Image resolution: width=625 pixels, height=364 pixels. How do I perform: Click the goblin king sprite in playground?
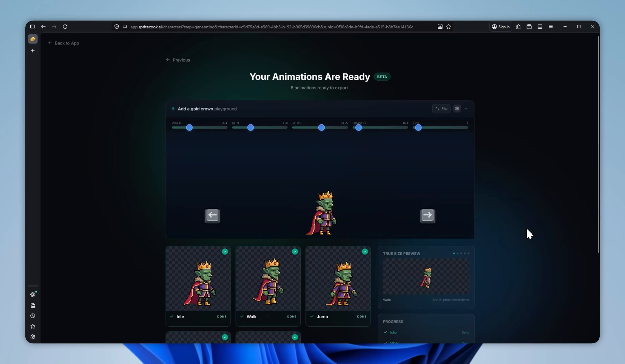click(321, 213)
